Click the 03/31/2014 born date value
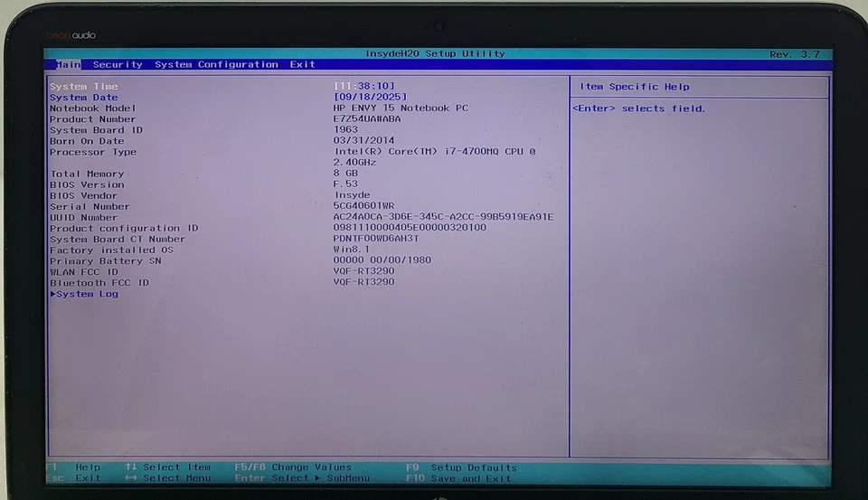Screen dimensions: 868x500 (x=363, y=140)
